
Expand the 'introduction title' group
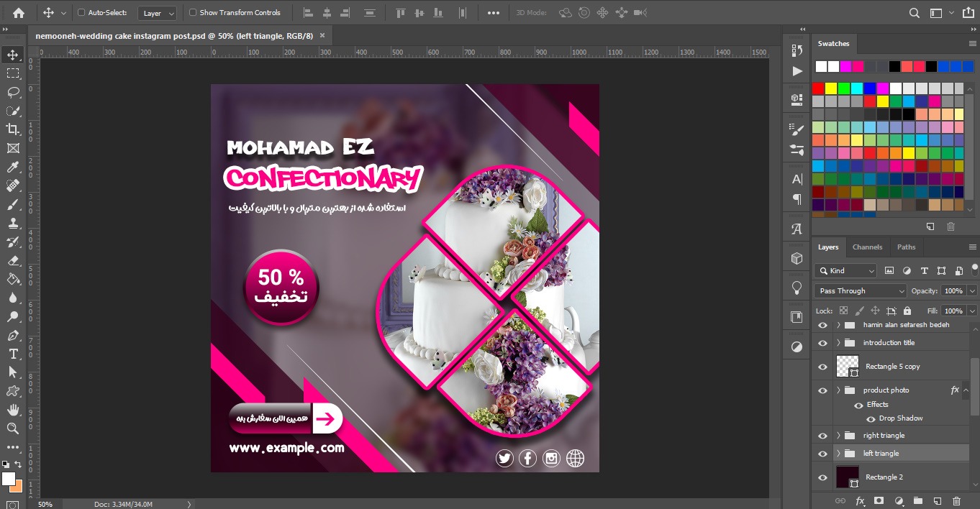pos(838,343)
